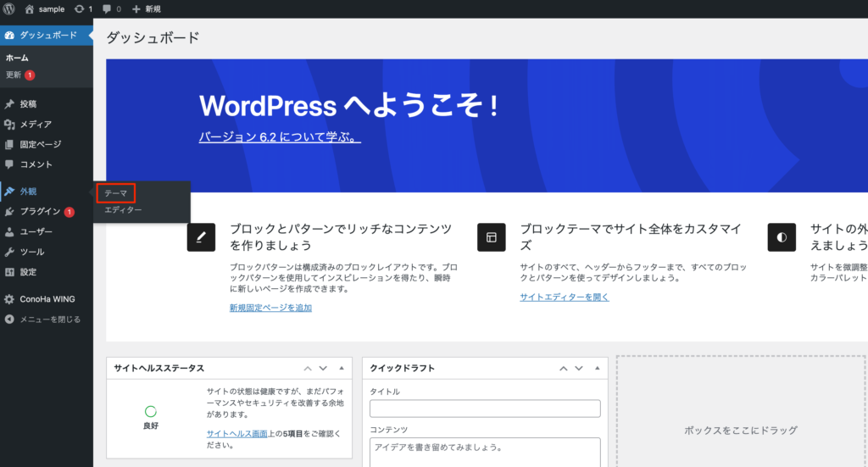Click the wrench icon next to ツール

[x=9, y=252]
